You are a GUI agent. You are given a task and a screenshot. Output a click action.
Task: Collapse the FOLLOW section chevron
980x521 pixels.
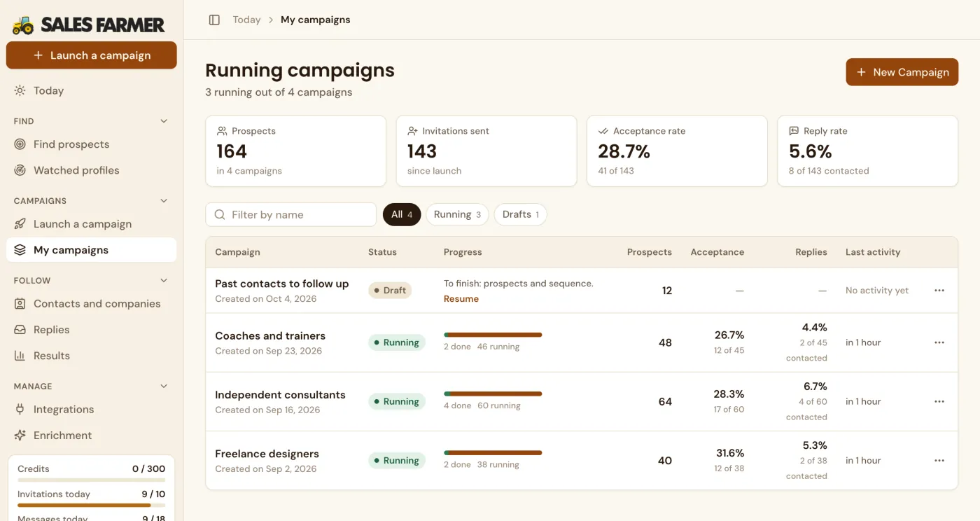(164, 281)
